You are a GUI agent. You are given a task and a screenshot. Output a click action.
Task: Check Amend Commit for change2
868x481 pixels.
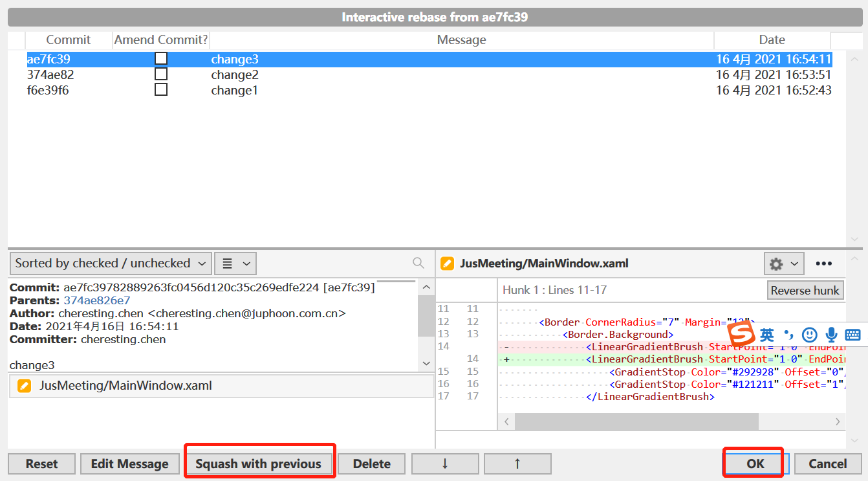tap(160, 73)
